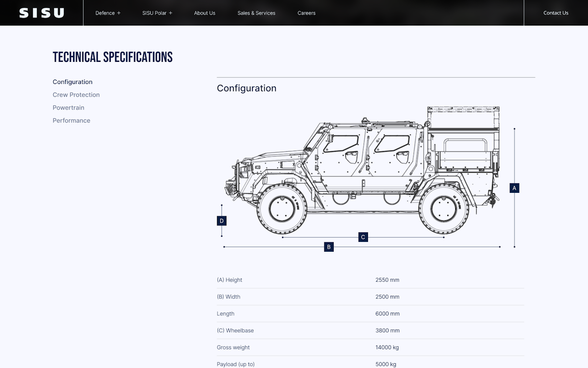
Task: Expand the Defence menu
Action: point(108,13)
